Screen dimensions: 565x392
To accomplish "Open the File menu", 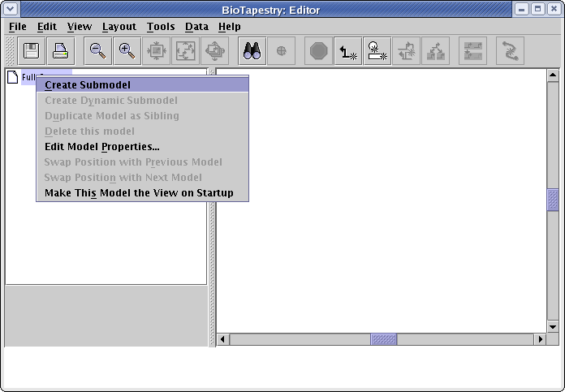I will pyautogui.click(x=17, y=27).
